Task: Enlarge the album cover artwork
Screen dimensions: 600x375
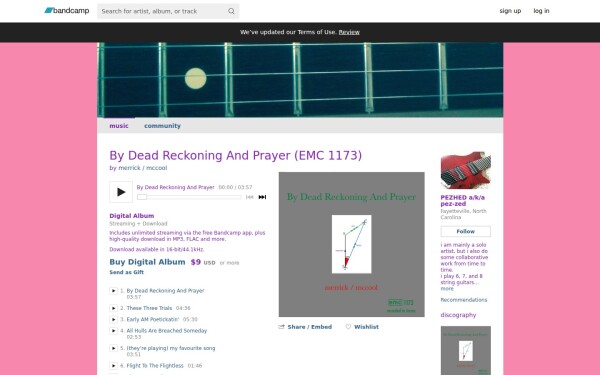Action: click(x=351, y=244)
